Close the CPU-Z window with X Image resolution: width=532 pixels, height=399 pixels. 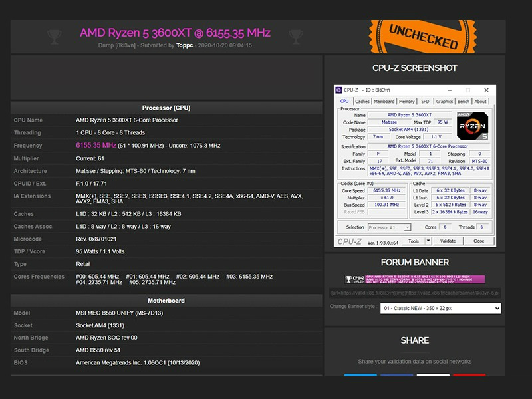(486, 90)
